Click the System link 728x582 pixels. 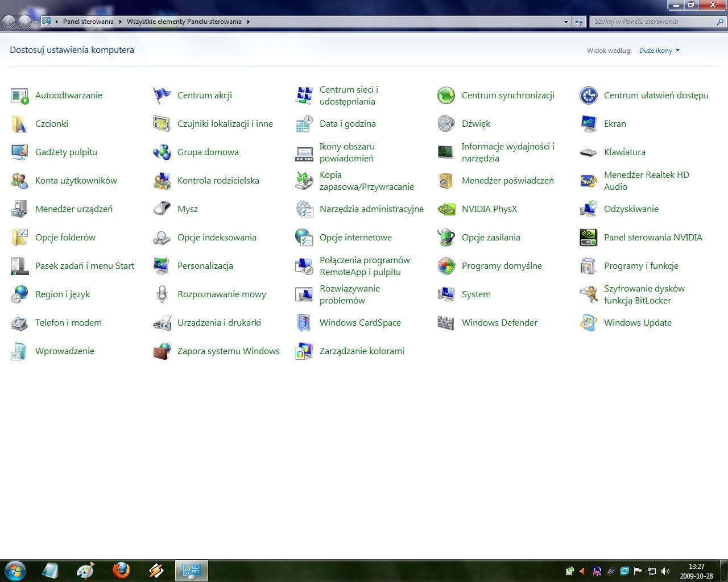[x=476, y=294]
